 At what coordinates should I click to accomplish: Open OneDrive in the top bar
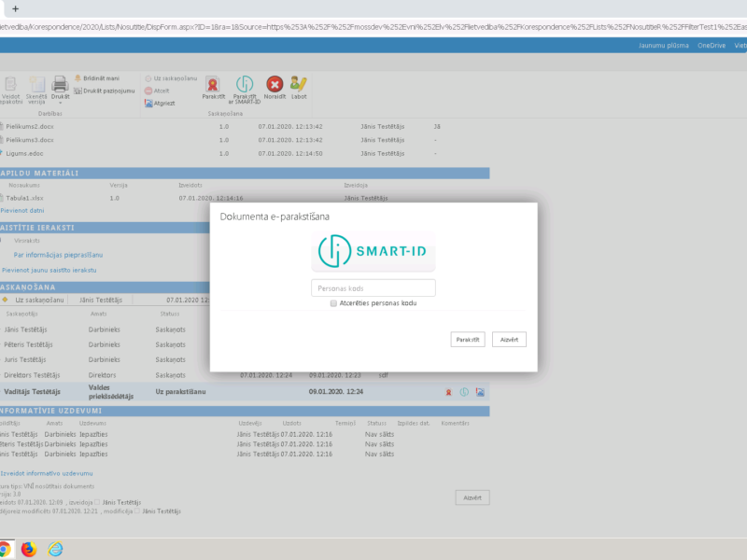712,46
